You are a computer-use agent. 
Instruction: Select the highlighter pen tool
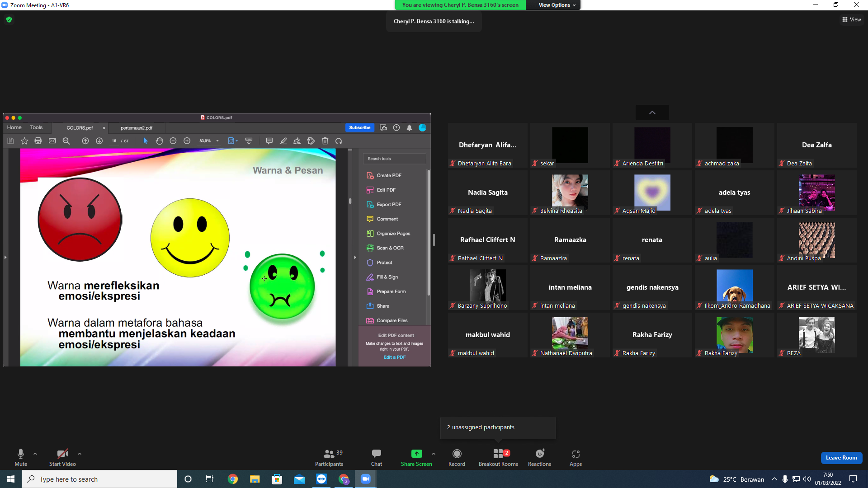point(283,141)
